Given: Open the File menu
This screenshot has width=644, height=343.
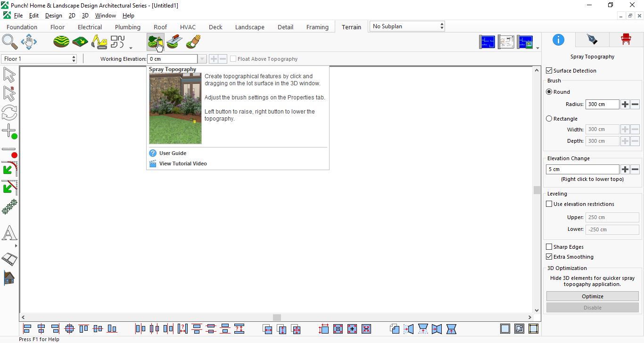Looking at the screenshot, I should pos(18,16).
